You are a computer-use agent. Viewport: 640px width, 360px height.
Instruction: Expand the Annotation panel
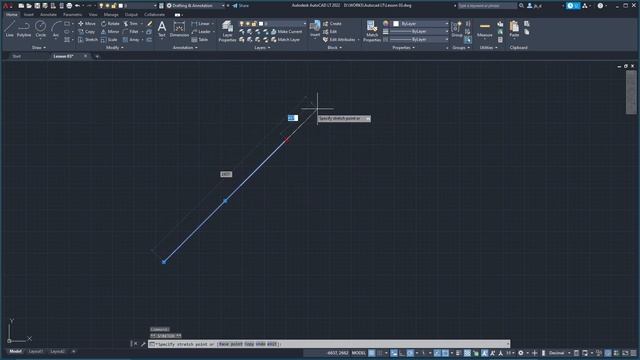coord(185,48)
